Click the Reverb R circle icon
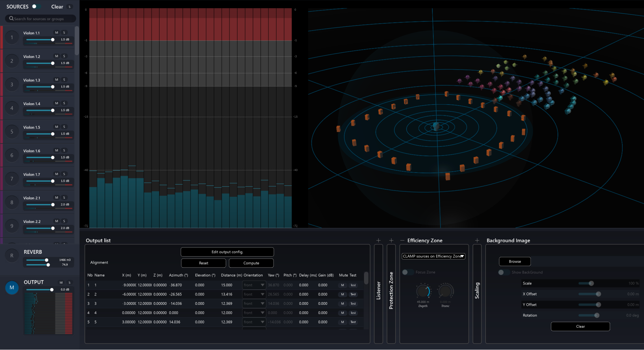The width and height of the screenshot is (644, 350). click(12, 255)
